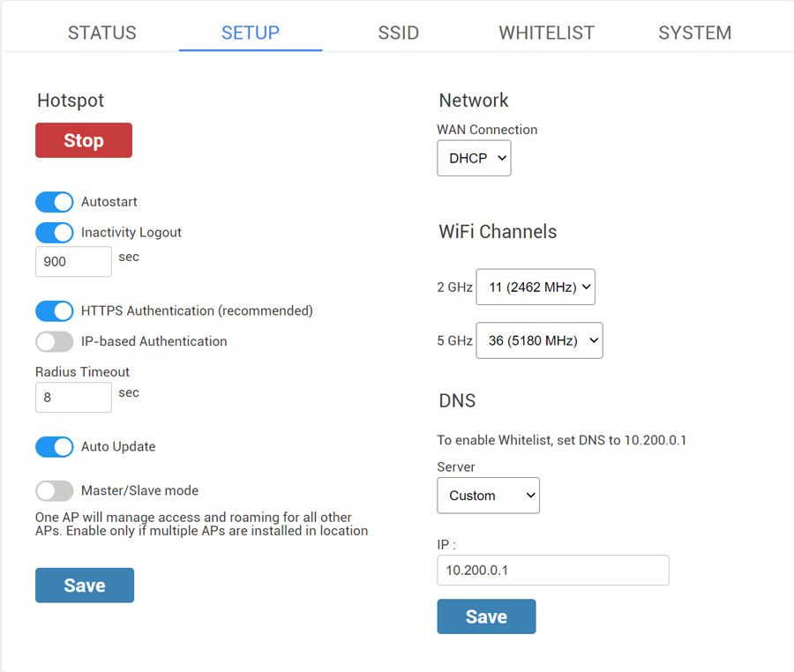Click Save under the DNS section
This screenshot has width=794, height=672.
[x=486, y=616]
